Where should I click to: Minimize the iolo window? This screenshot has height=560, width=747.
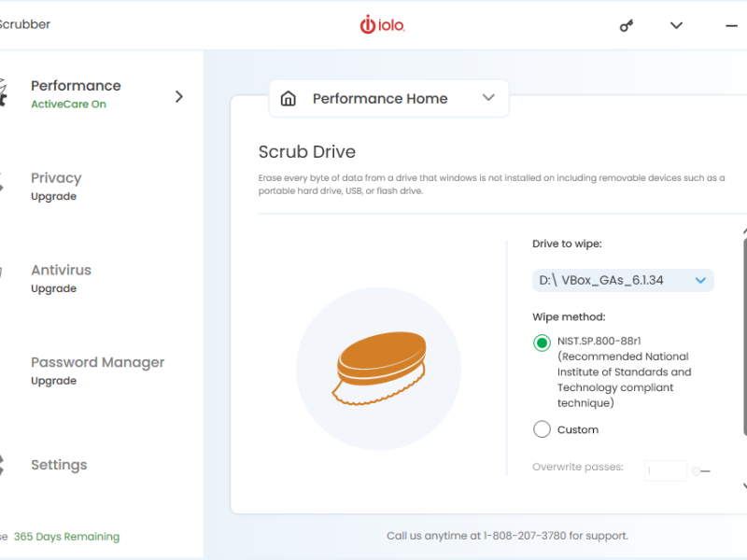731,26
